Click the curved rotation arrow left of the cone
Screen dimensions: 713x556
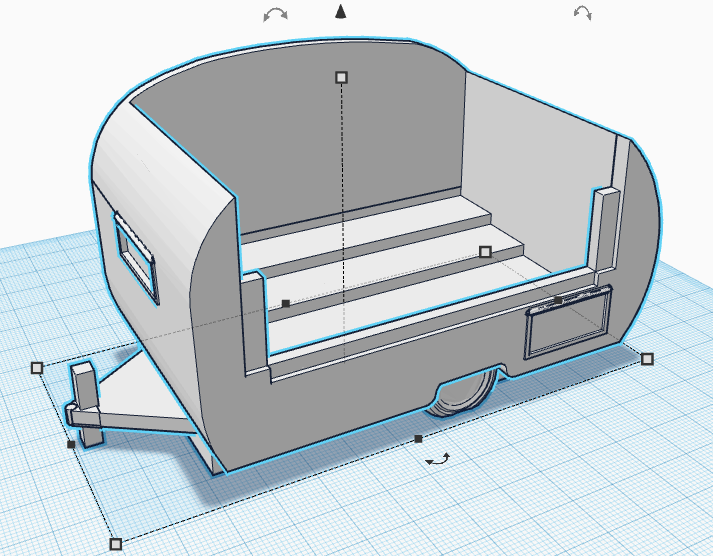tap(275, 15)
